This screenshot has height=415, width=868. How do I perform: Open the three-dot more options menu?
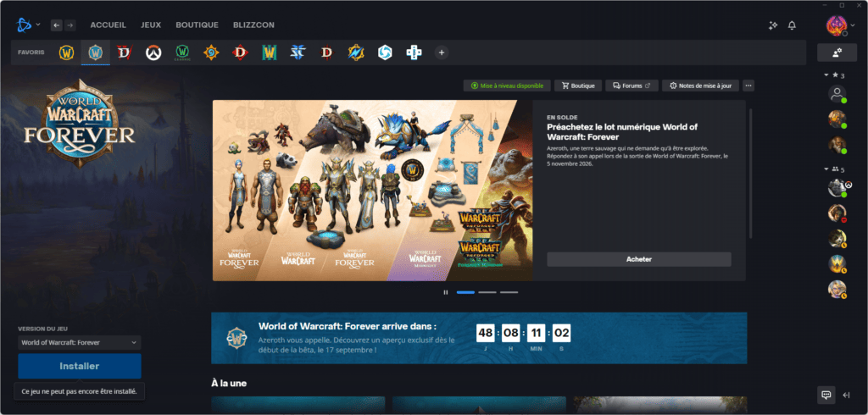[x=748, y=86]
